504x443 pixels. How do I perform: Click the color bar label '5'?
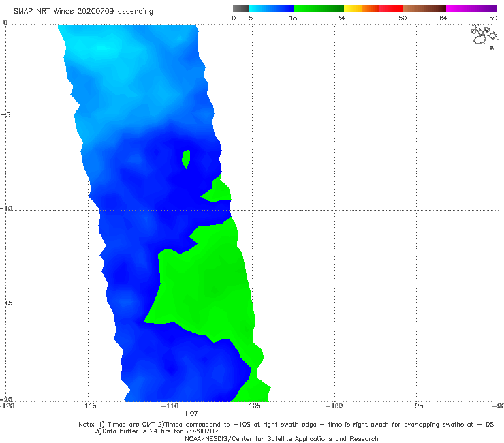point(251,18)
